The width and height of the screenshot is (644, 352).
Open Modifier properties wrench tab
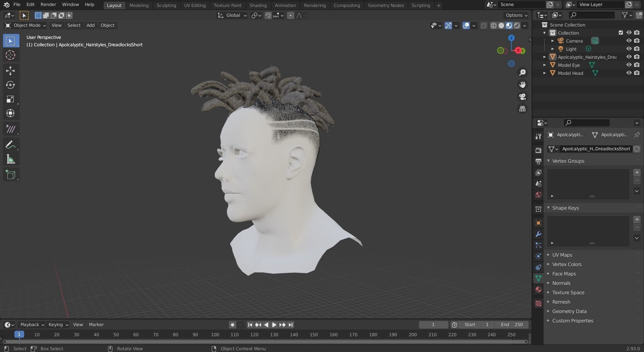tap(538, 234)
